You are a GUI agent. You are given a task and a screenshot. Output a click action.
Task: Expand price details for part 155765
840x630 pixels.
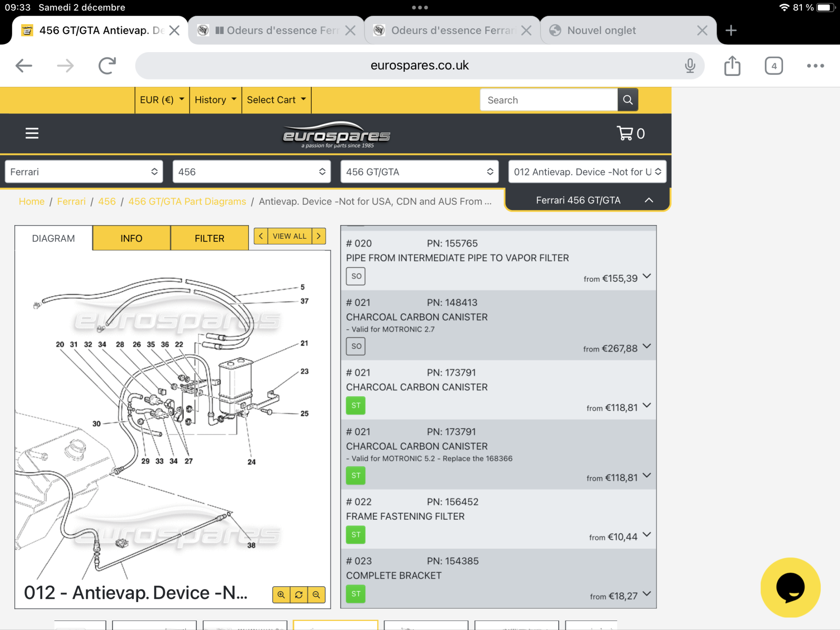(646, 276)
